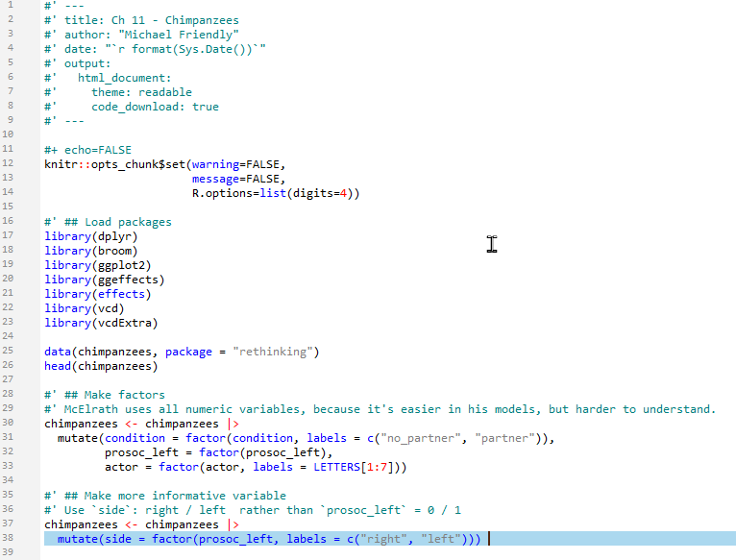Click the comment line starting "Use `side`"
This screenshot has width=736, height=560.
(x=253, y=510)
